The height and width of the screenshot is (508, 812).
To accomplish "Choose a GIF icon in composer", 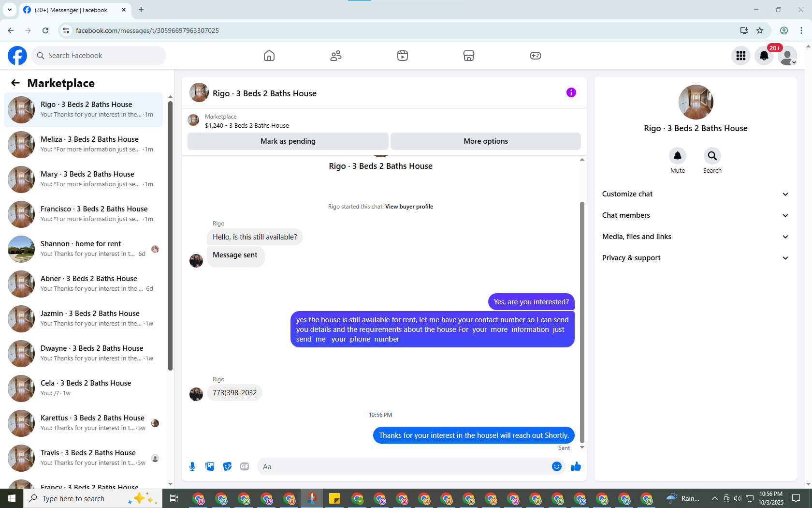I will (245, 466).
